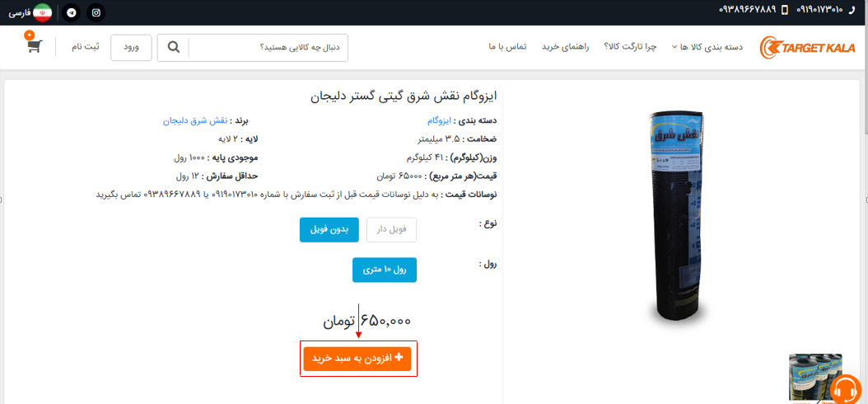Click the ثبت نام register link
868x404 pixels.
click(x=86, y=46)
